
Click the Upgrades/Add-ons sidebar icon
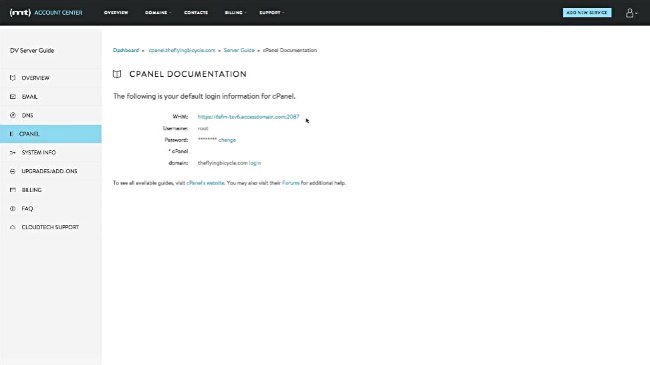[x=13, y=171]
